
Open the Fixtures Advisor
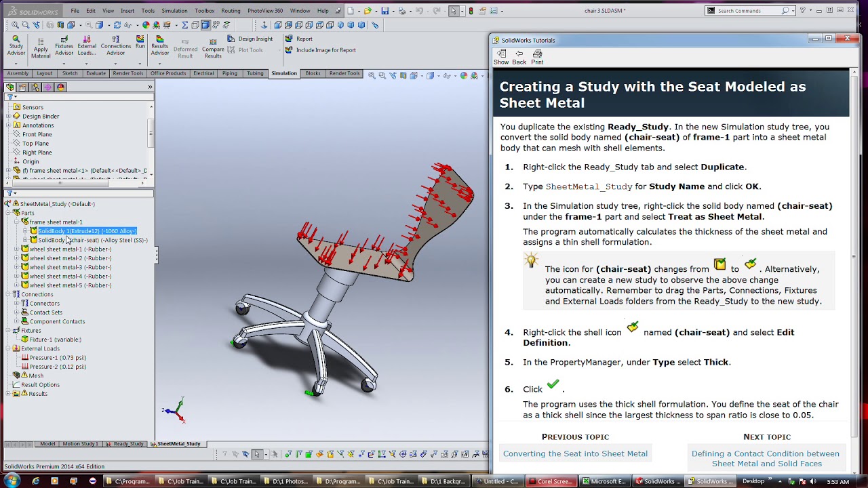pyautogui.click(x=64, y=45)
